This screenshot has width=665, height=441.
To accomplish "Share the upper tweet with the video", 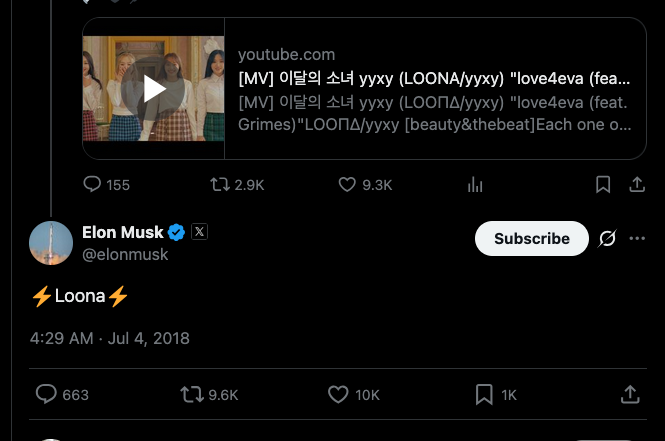I will 636,184.
